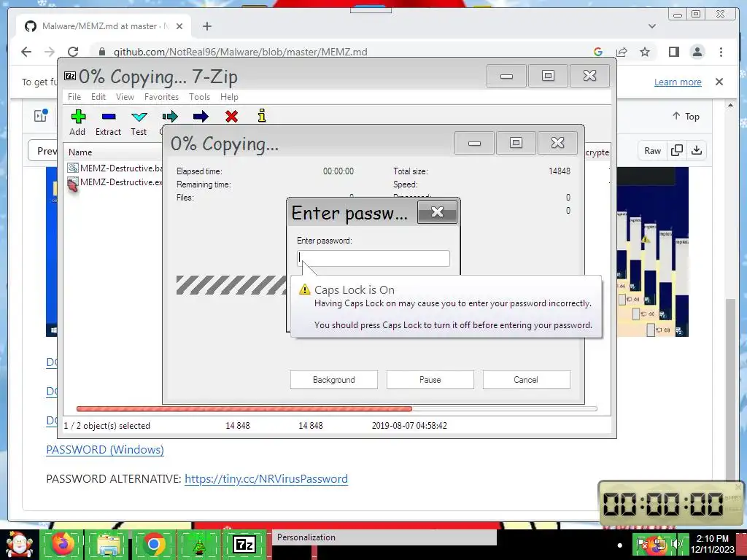Click the red X Delete icon in 7-Zip
Screen dimensions: 747x560
[231, 116]
